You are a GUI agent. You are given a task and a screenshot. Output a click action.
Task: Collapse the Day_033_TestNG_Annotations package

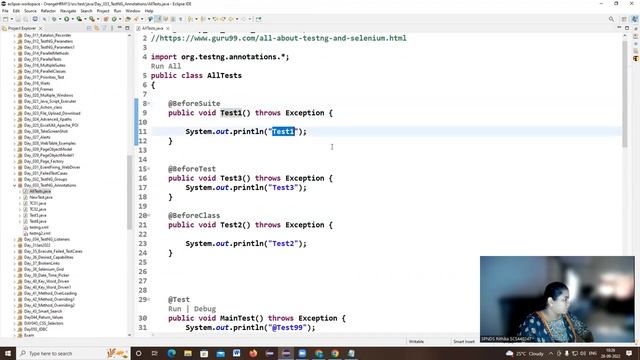click(x=15, y=185)
